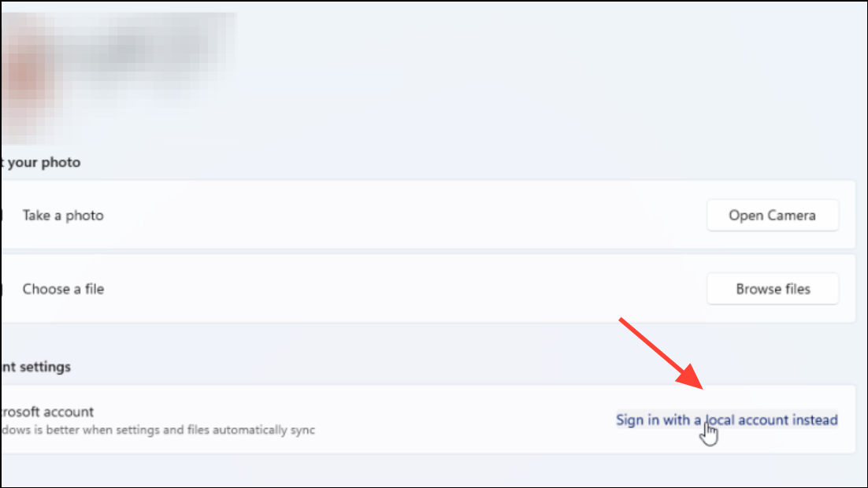This screenshot has height=488, width=868.
Task: Click the Open Camera button
Action: [x=772, y=215]
